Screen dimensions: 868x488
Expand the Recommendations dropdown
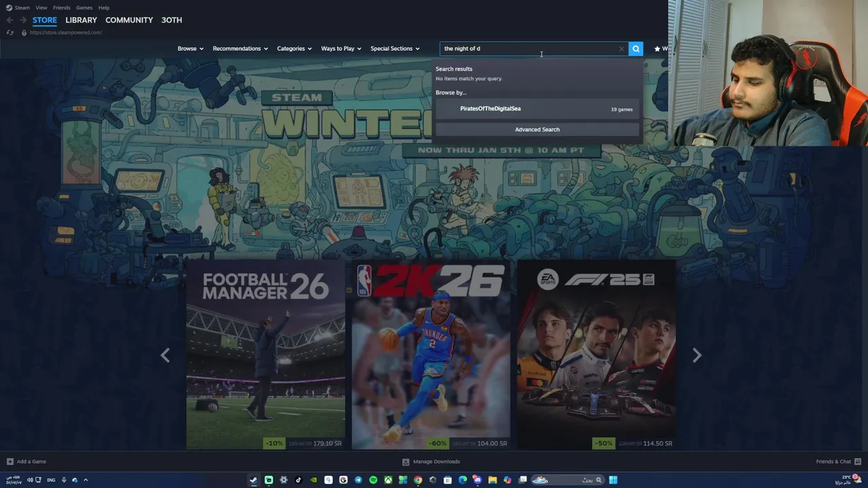pos(240,49)
